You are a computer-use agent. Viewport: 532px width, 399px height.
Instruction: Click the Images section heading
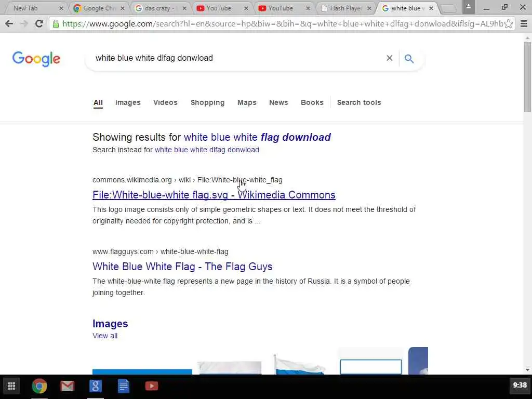(110, 324)
